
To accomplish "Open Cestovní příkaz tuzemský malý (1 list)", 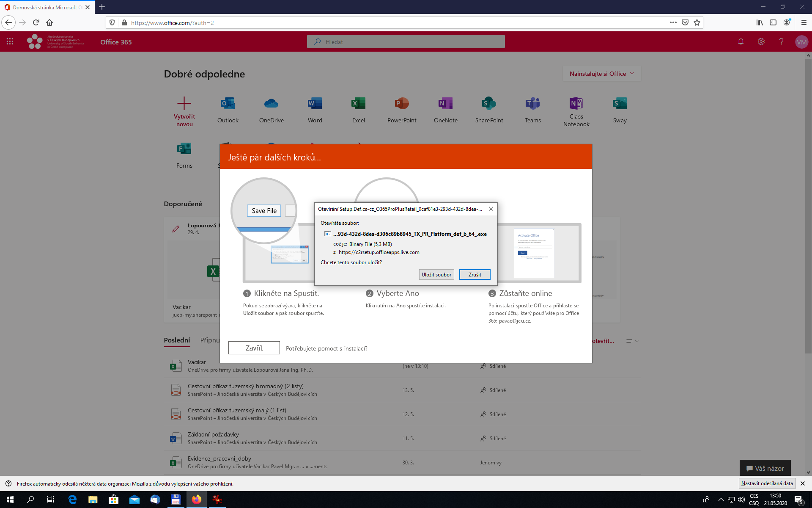I will (x=237, y=410).
